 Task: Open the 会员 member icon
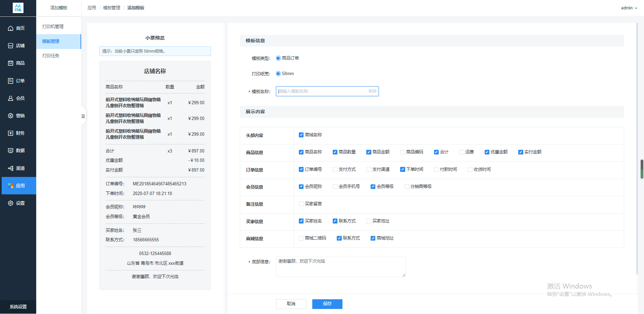[11, 98]
